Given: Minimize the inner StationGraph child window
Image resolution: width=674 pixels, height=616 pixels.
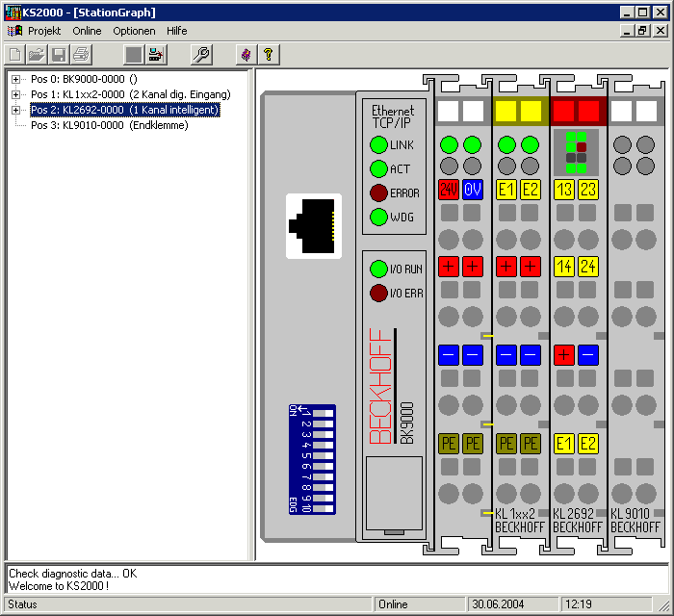Looking at the screenshot, I should coord(628,31).
